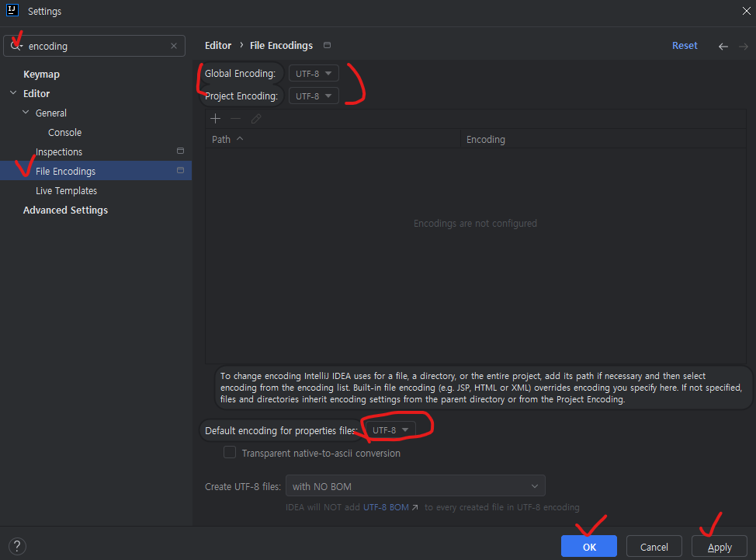The width and height of the screenshot is (756, 560).
Task: Collapse the General tree node
Action: click(x=26, y=113)
